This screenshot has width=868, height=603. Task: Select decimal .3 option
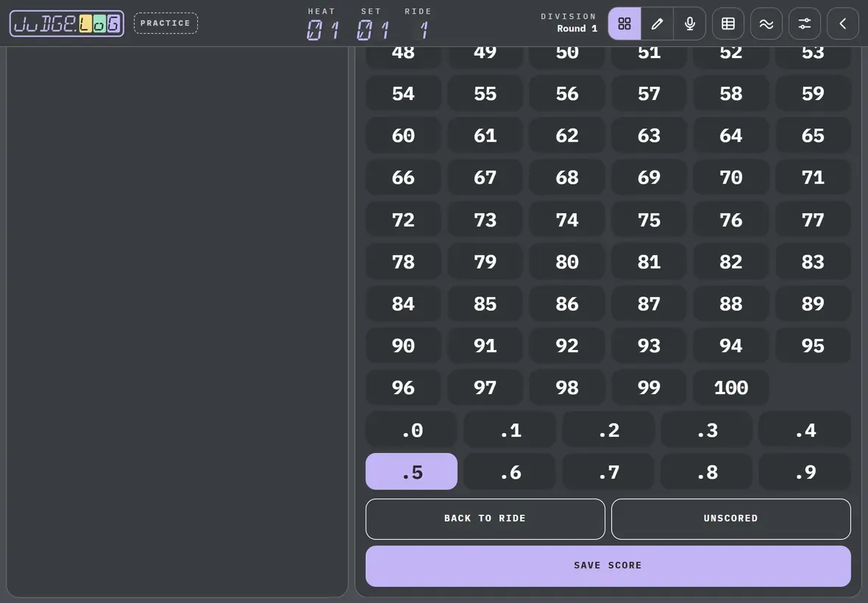(706, 429)
